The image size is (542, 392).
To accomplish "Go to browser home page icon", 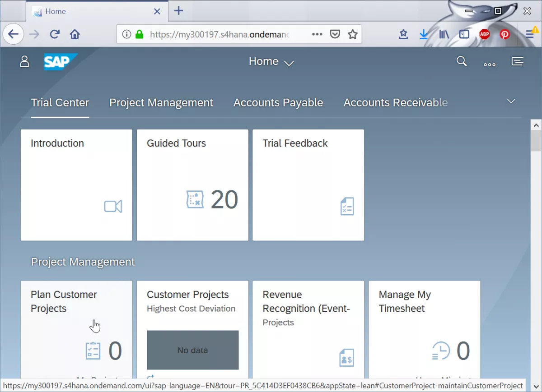I will 75,34.
